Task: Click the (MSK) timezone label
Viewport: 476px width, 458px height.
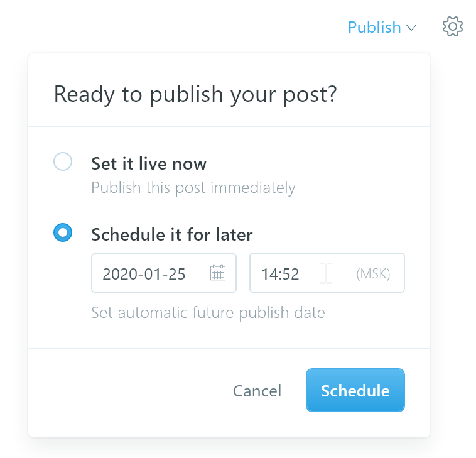Action: (373, 274)
